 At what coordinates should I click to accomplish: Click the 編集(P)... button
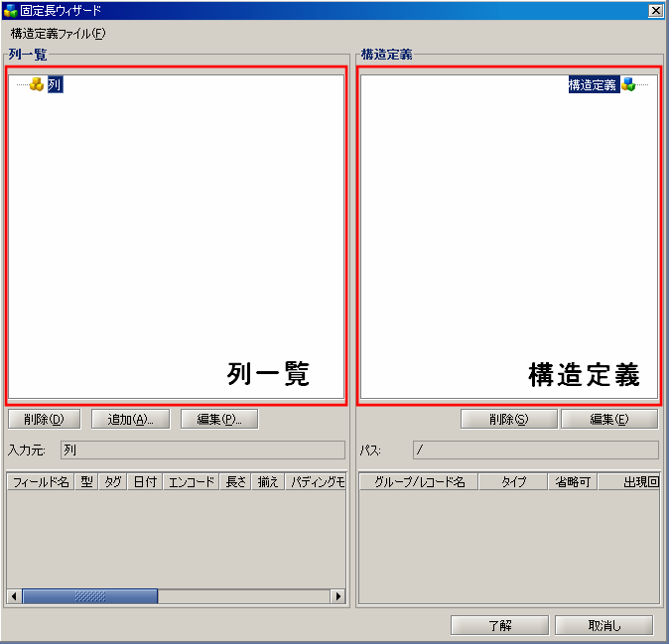[x=219, y=419]
